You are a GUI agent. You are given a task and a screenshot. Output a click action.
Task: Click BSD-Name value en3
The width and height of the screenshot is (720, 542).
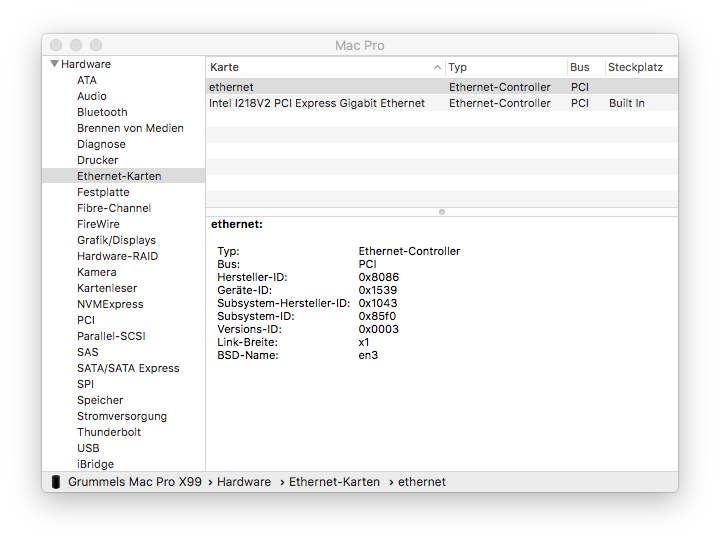pos(368,356)
